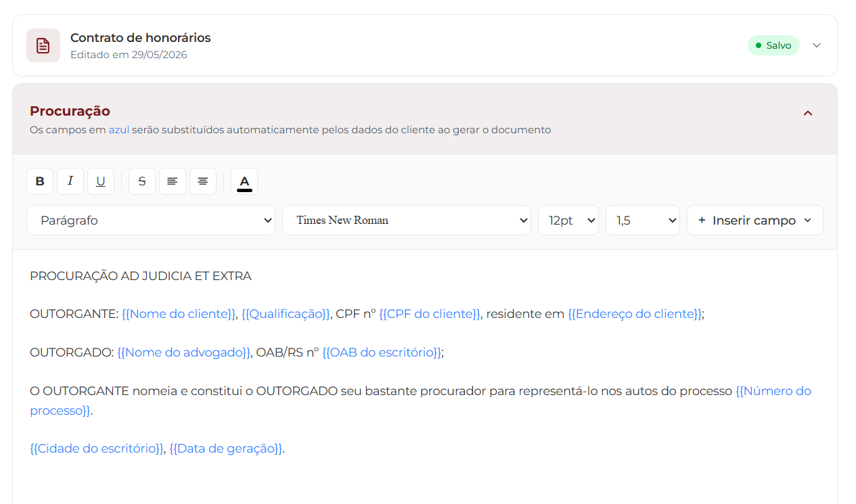Expand the Contrato de honorários card chevron
This screenshot has width=856, height=504.
coord(817,45)
